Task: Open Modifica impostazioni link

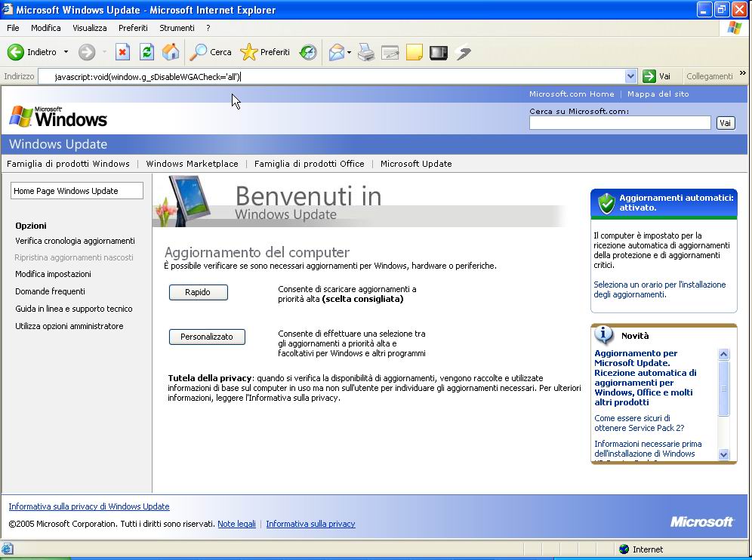Action: coord(54,274)
